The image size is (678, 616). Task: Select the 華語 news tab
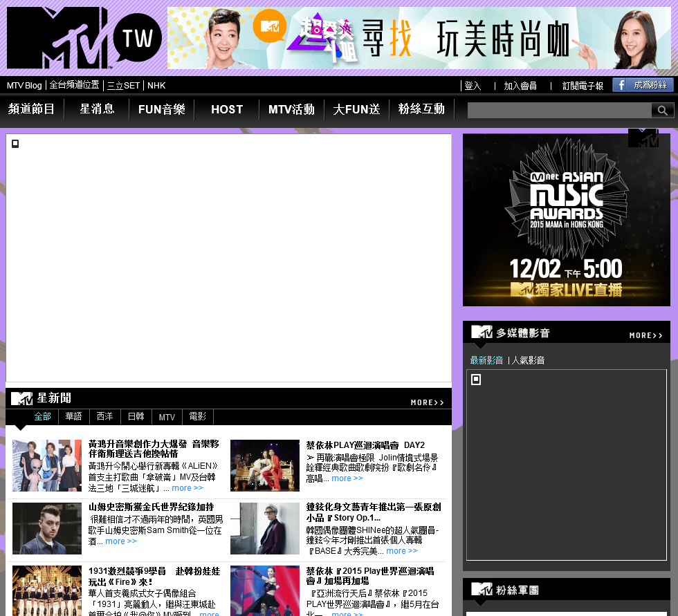(x=73, y=416)
